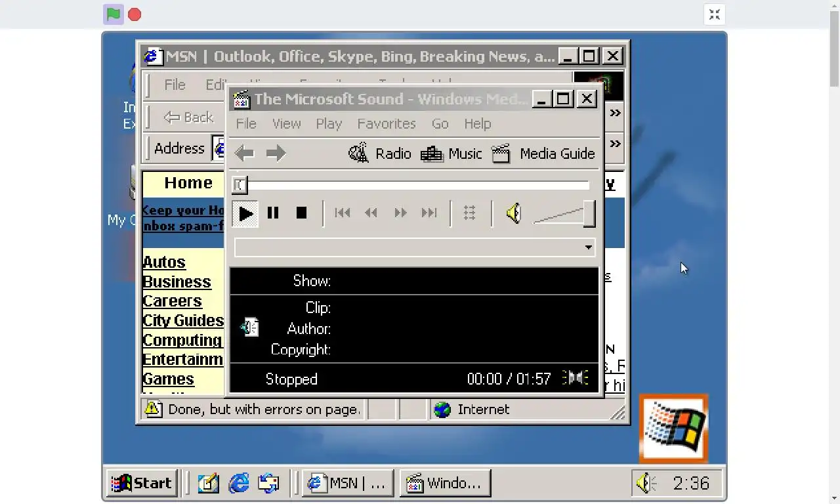Open the Music toolbar button
840x504 pixels.
[x=451, y=154]
